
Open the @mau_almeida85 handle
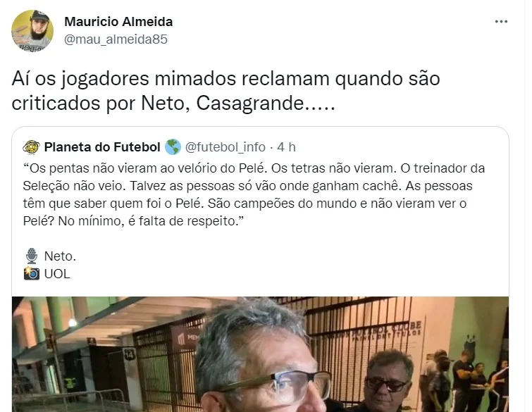(x=116, y=39)
